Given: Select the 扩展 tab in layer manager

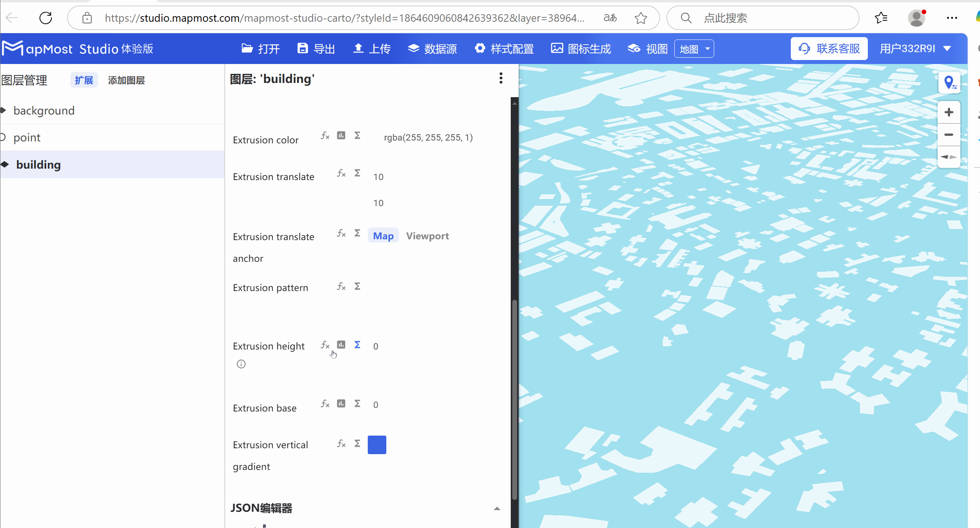Looking at the screenshot, I should 83,80.
